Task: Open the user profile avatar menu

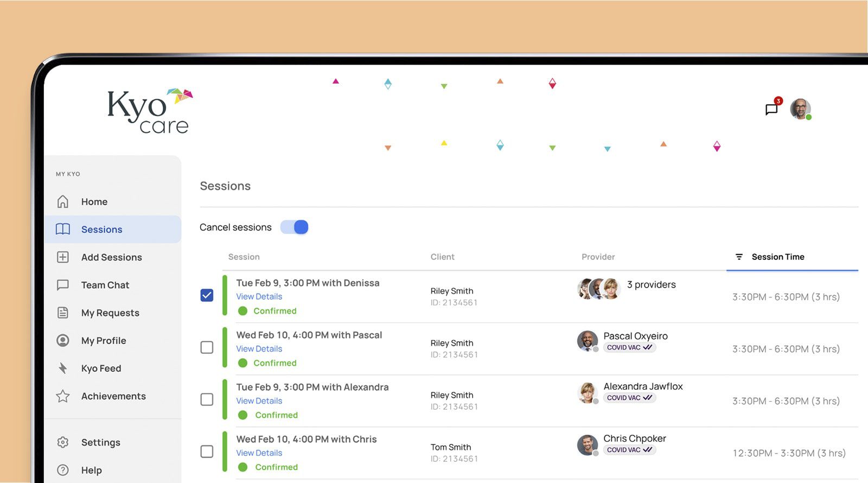Action: (801, 109)
